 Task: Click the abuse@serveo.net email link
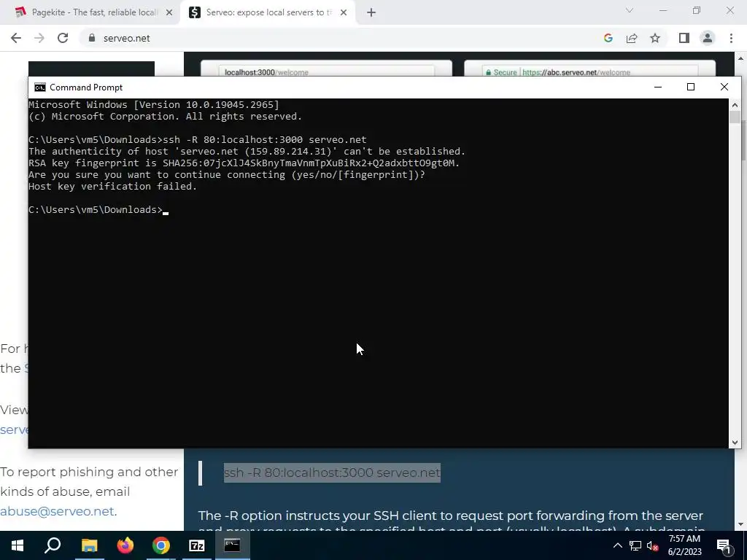pos(57,511)
